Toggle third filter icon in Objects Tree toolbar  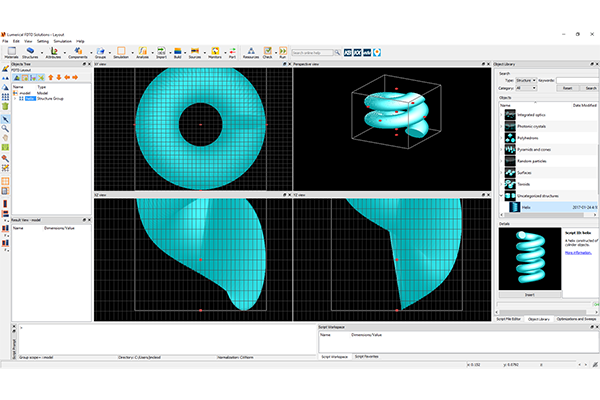[33, 78]
